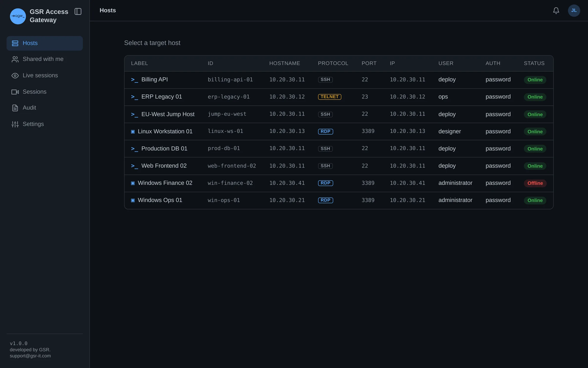Screen dimensions: 588x368
Task: Click the RDP badge in Linux Workstation row
Action: pyautogui.click(x=325, y=131)
